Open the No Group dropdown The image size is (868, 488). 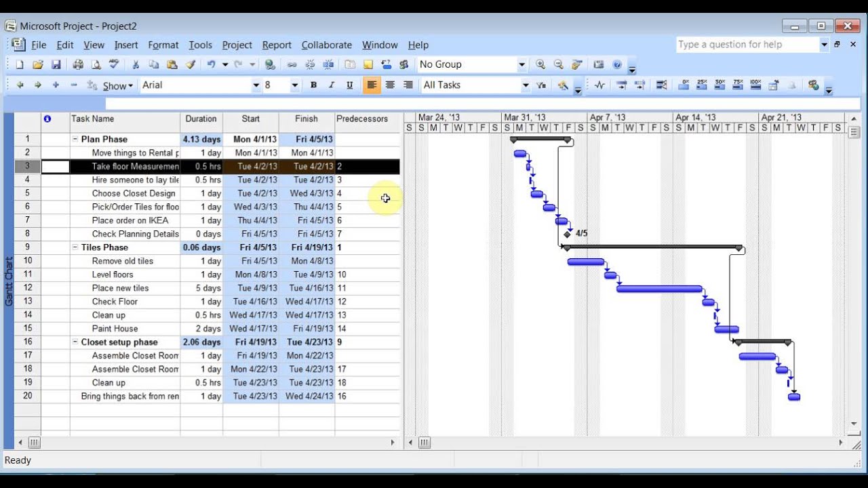coord(522,64)
